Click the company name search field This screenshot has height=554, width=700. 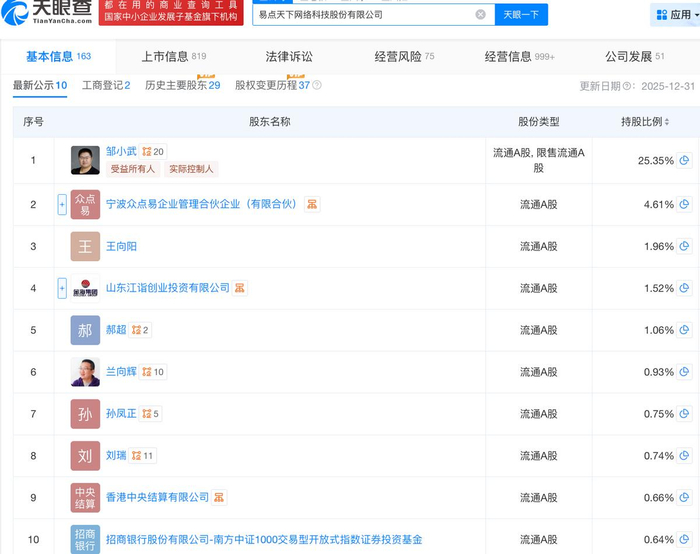[360, 15]
